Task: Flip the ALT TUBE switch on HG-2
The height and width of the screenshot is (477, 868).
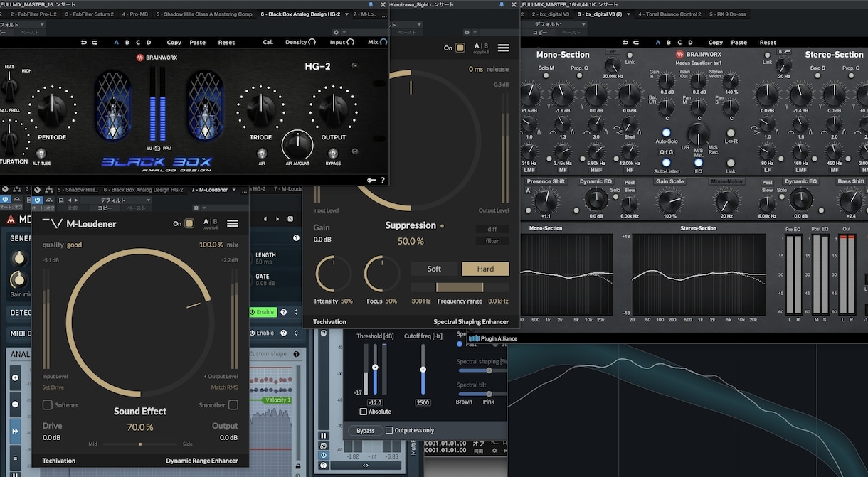Action: click(x=41, y=153)
